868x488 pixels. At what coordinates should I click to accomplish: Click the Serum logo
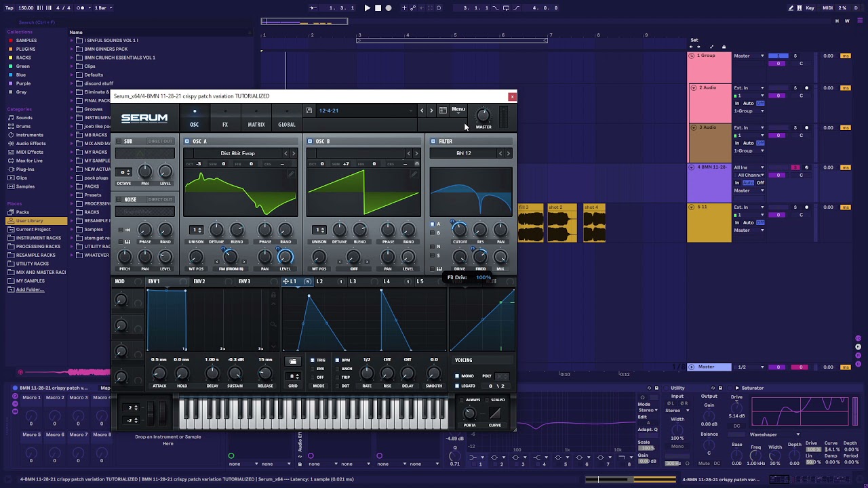pyautogui.click(x=144, y=118)
